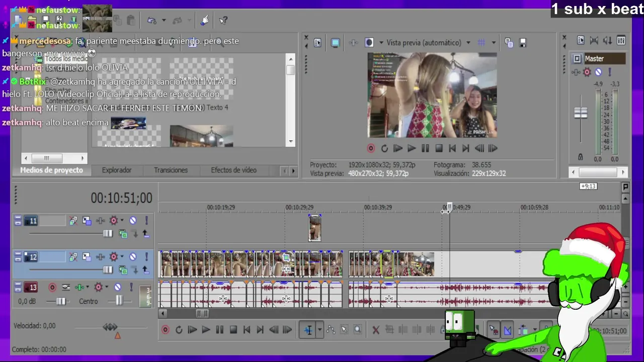Screen dimensions: 644x362
Task: Open compositing mode on track 11
Action: (124, 234)
